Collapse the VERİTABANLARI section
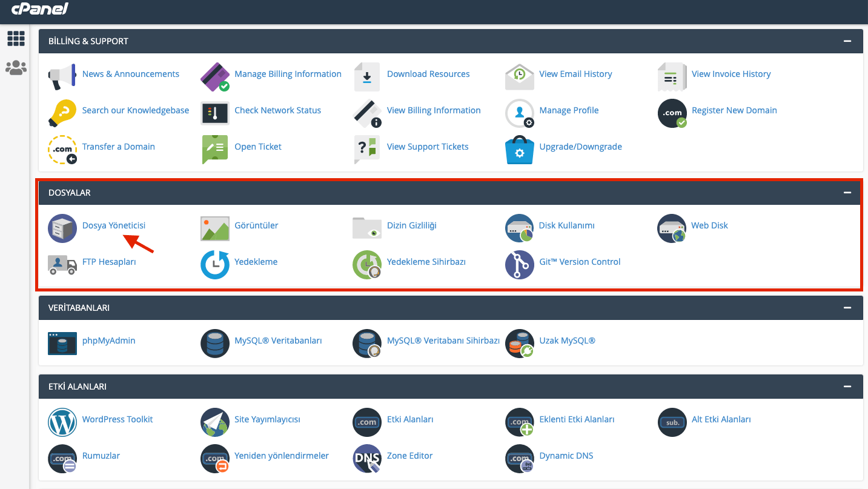 847,308
